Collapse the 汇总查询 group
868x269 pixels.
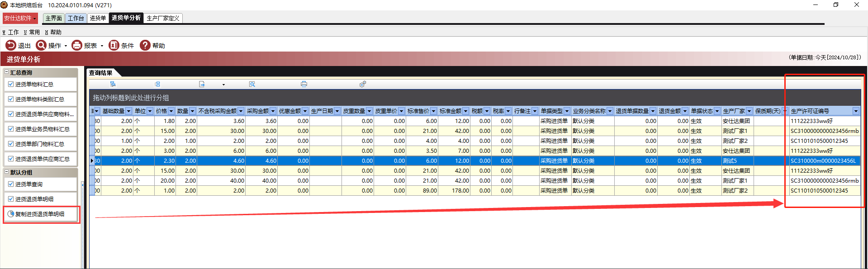[x=7, y=72]
